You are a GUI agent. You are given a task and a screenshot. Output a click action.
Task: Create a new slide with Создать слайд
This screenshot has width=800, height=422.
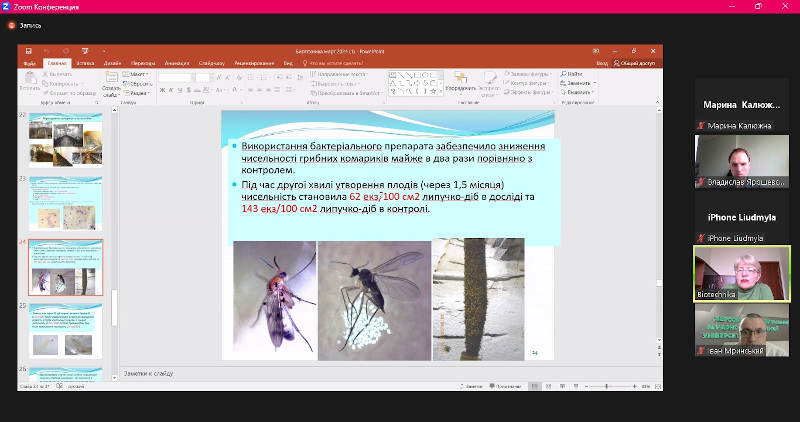[x=111, y=84]
